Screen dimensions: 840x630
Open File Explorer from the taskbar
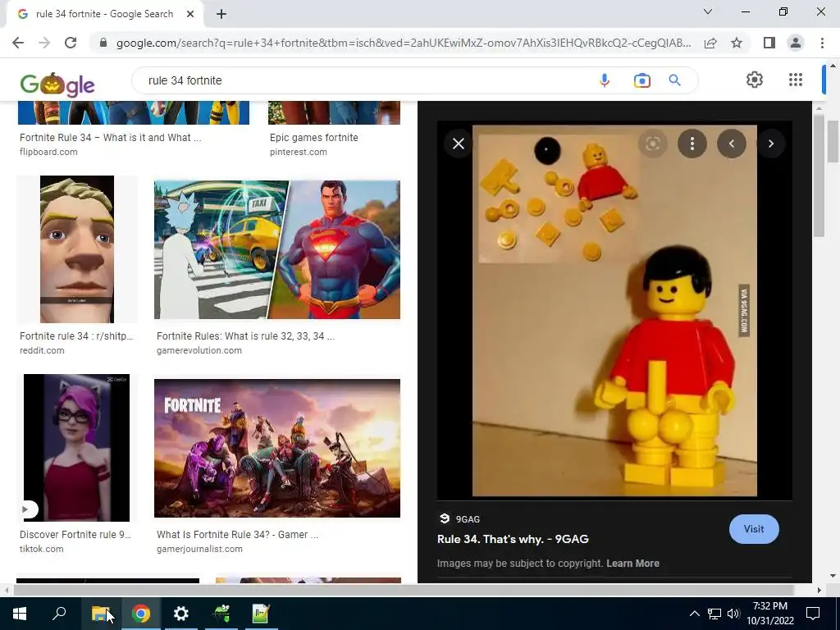click(x=100, y=614)
